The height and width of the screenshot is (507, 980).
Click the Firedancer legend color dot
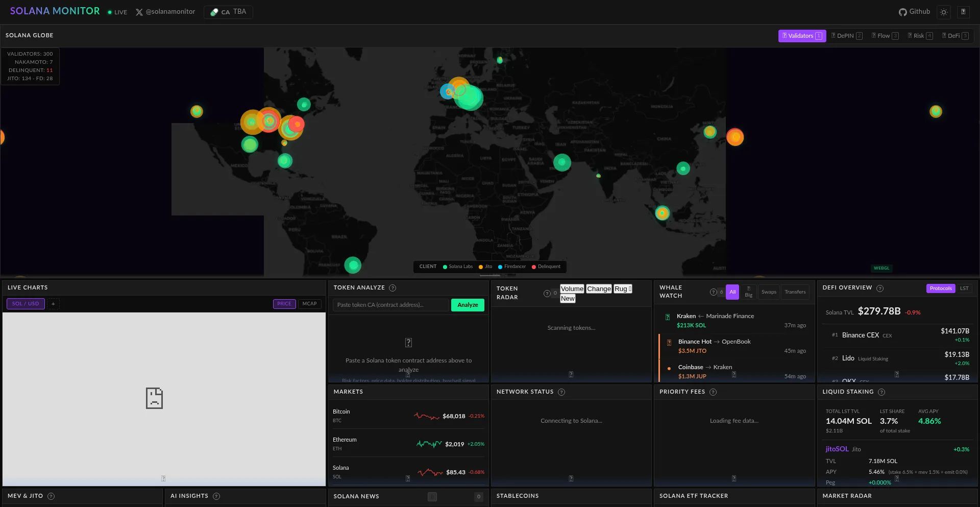tap(500, 267)
